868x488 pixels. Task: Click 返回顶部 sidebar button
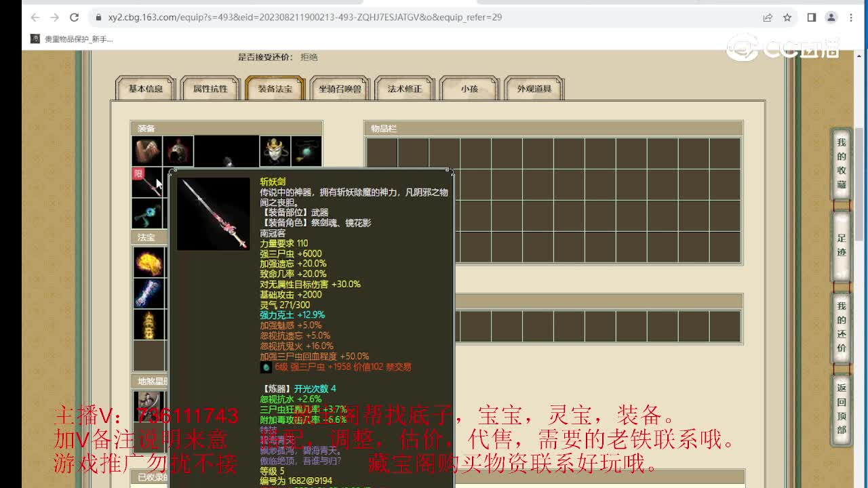pyautogui.click(x=842, y=409)
